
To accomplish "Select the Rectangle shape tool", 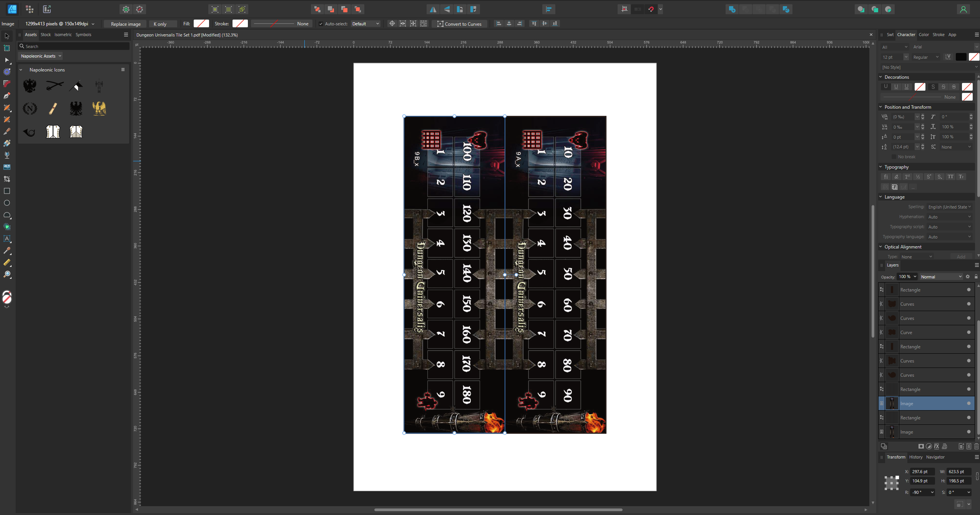I will pos(7,191).
